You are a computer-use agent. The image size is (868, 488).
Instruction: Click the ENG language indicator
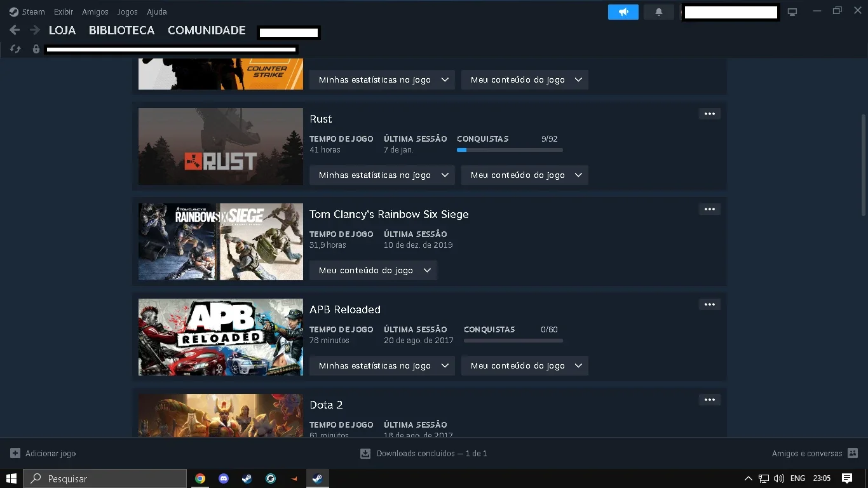pos(797,478)
